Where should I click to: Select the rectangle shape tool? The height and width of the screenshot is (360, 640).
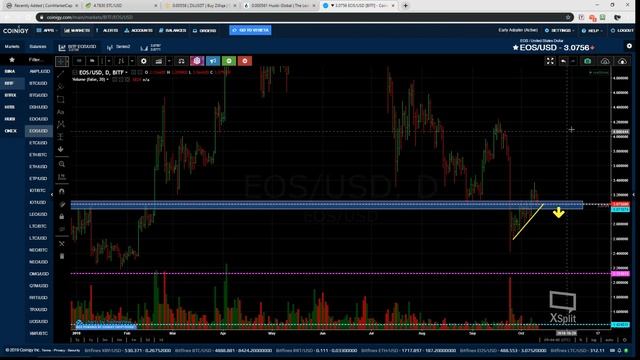pos(61,99)
